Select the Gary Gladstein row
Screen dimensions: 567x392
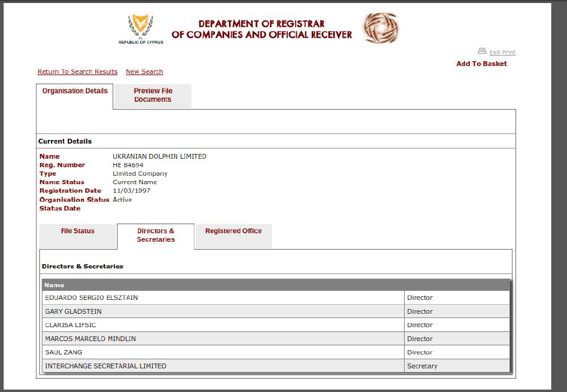click(73, 311)
